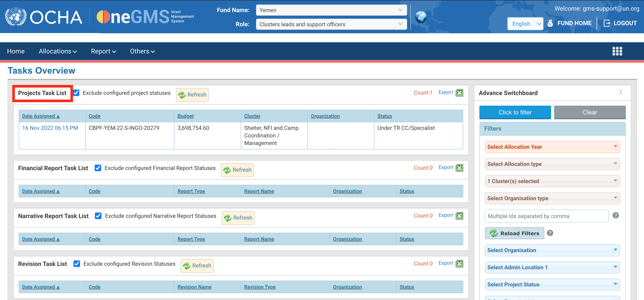This screenshot has width=644, height=300.
Task: Click the Filters section header
Action: point(552,129)
